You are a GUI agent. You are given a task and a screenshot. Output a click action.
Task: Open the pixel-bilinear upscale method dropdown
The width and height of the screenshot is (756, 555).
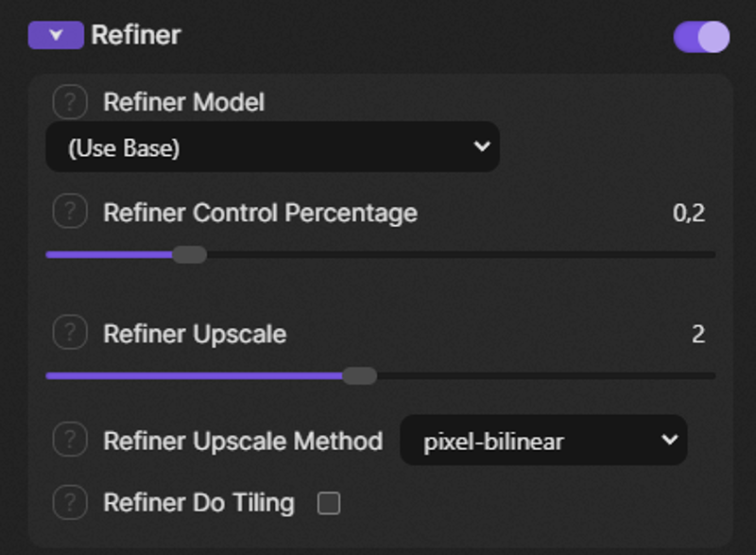click(x=543, y=441)
